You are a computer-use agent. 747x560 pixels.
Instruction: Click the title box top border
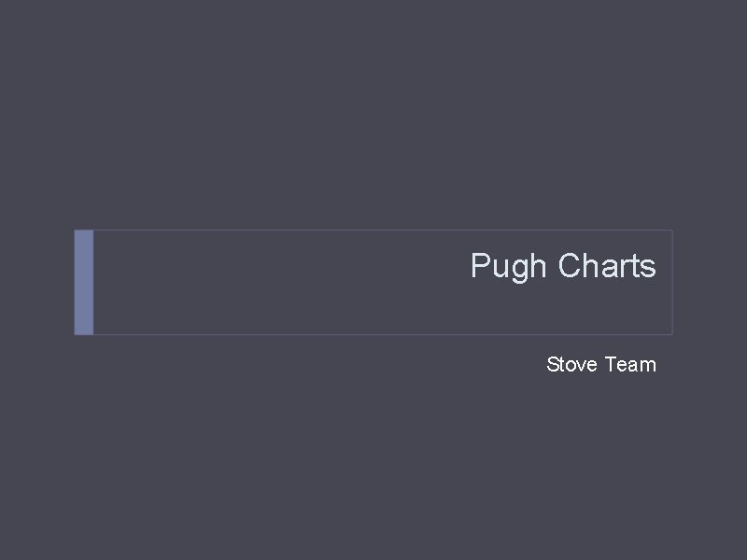tap(373, 230)
